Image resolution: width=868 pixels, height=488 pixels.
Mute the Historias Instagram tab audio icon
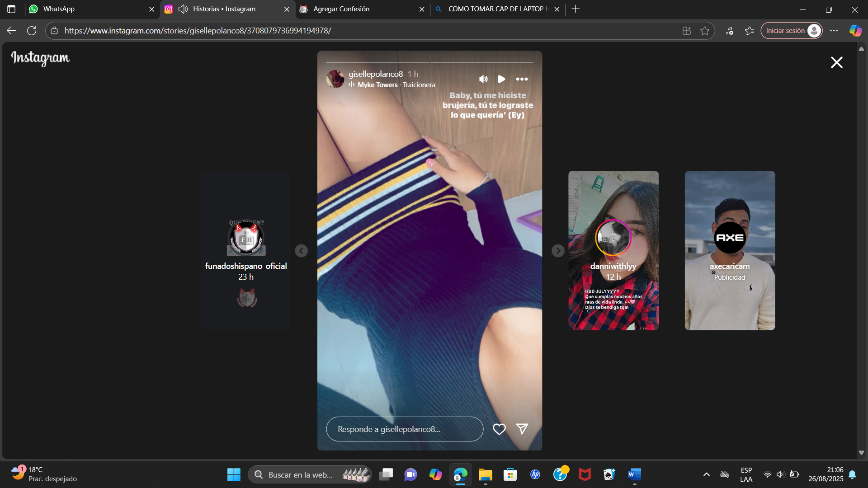183,9
